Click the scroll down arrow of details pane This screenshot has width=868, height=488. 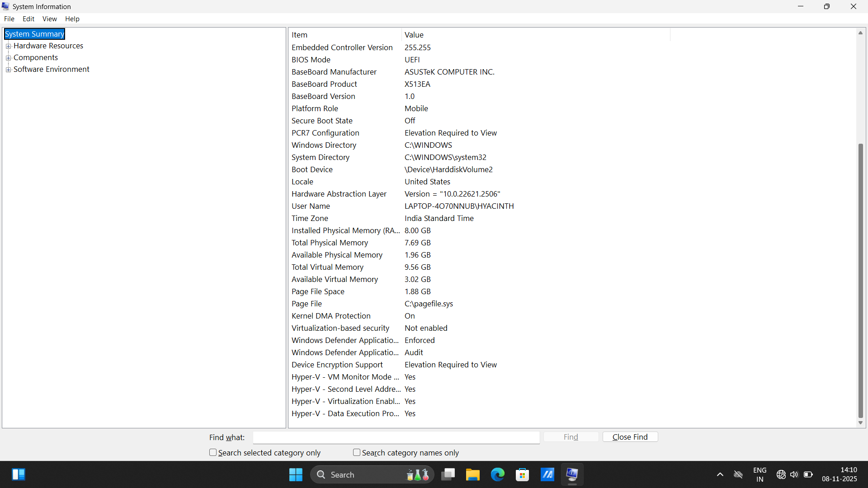tap(860, 423)
